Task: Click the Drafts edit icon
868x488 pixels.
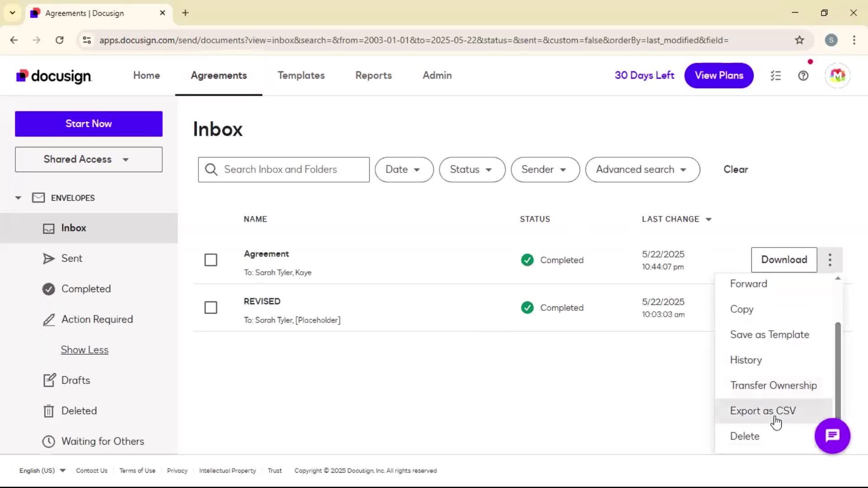Action: click(x=49, y=380)
